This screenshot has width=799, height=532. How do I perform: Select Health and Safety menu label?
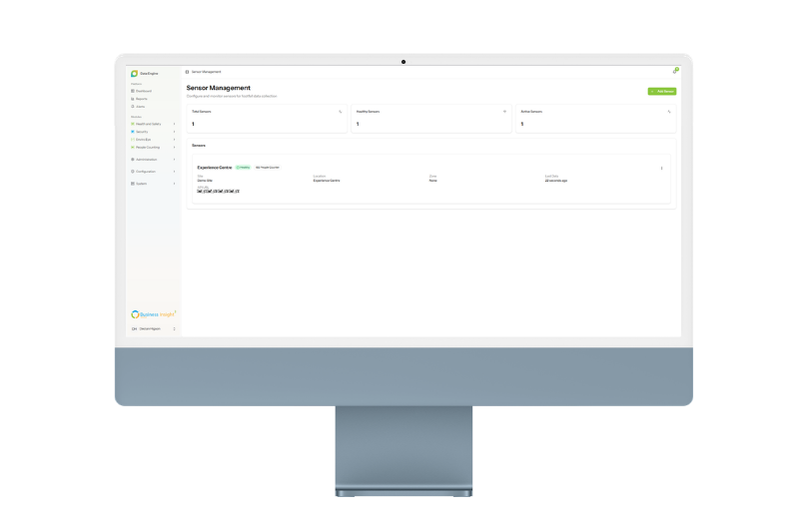[x=148, y=124]
